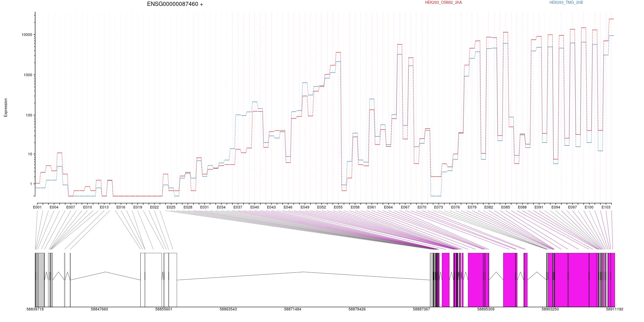This screenshot has width=644, height=322.
Task: Choose exon label E064
Action: click(x=388, y=207)
